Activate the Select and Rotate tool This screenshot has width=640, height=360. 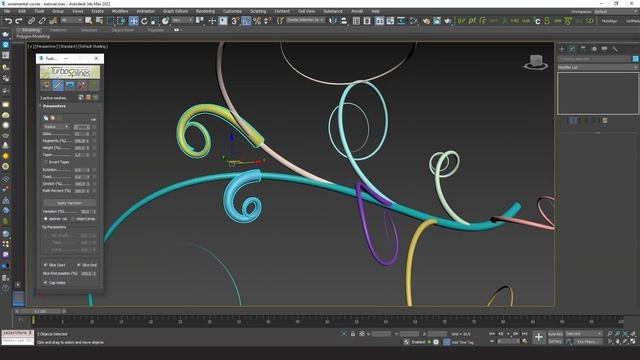[x=144, y=21]
